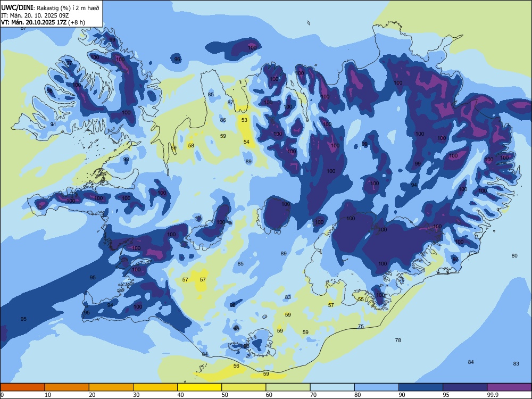Click the offshore map value '80'
The width and height of the screenshot is (532, 399).
click(514, 256)
